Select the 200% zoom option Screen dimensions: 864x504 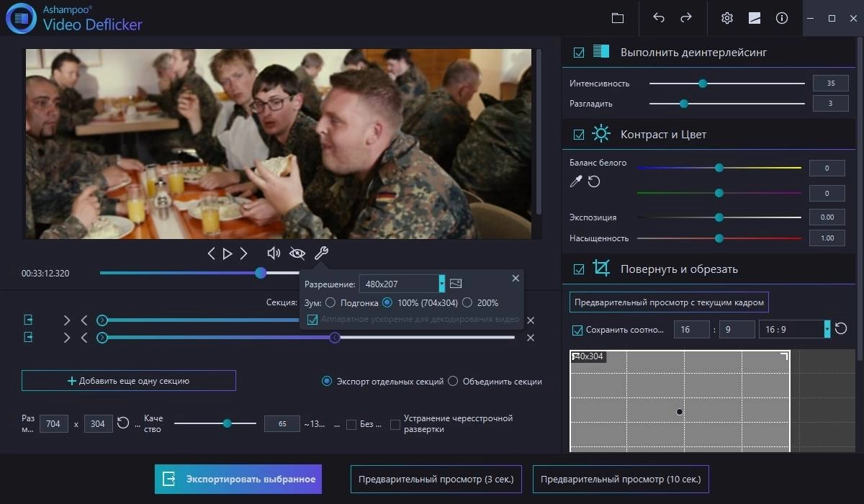point(467,302)
